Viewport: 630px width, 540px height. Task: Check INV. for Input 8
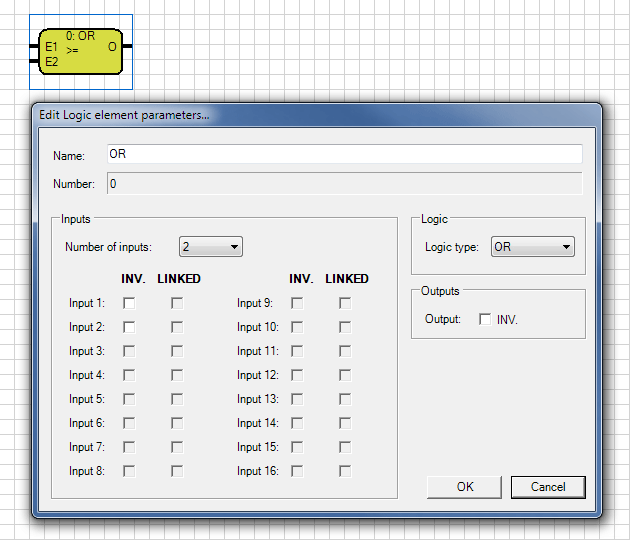[x=129, y=471]
